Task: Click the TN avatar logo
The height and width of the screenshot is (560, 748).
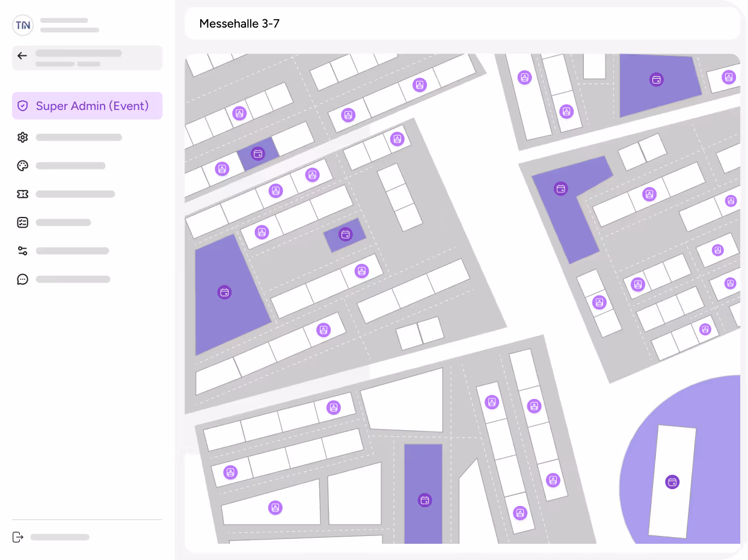Action: pos(23,25)
